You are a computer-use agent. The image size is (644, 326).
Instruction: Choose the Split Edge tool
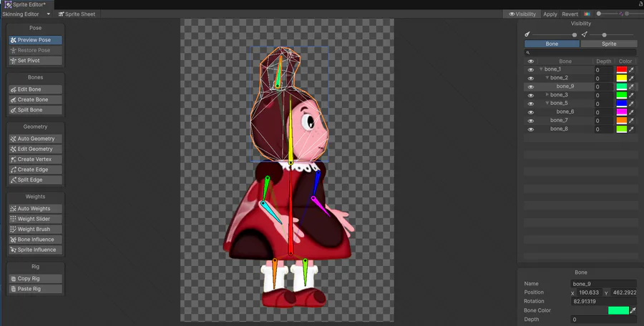coord(35,179)
